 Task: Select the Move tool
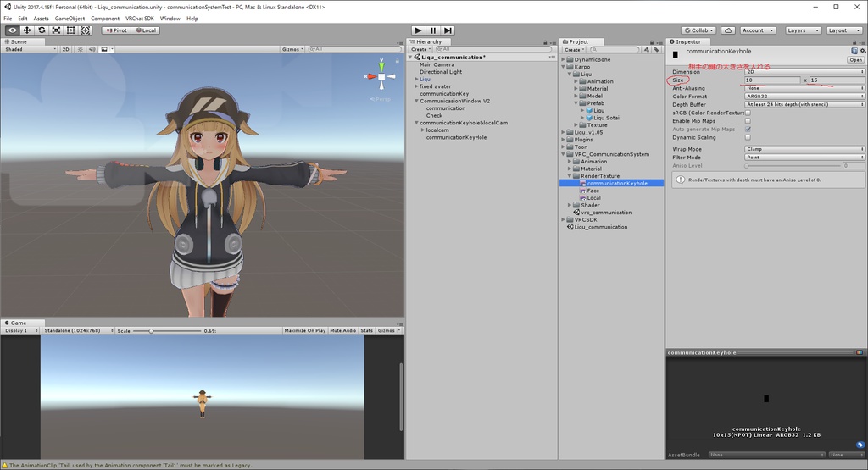point(26,30)
